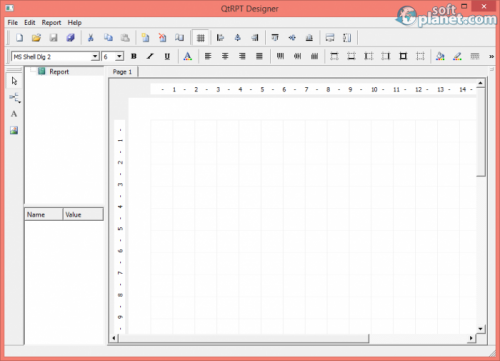500x361 pixels.
Task: Click the horizontal scrollbar left arrow
Action: (114, 338)
